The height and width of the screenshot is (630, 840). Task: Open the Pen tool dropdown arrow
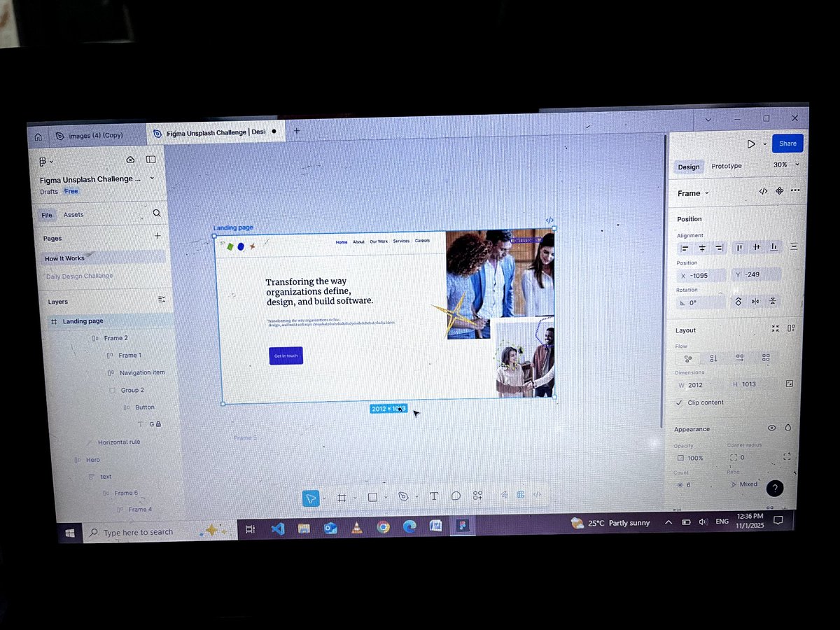(x=416, y=497)
